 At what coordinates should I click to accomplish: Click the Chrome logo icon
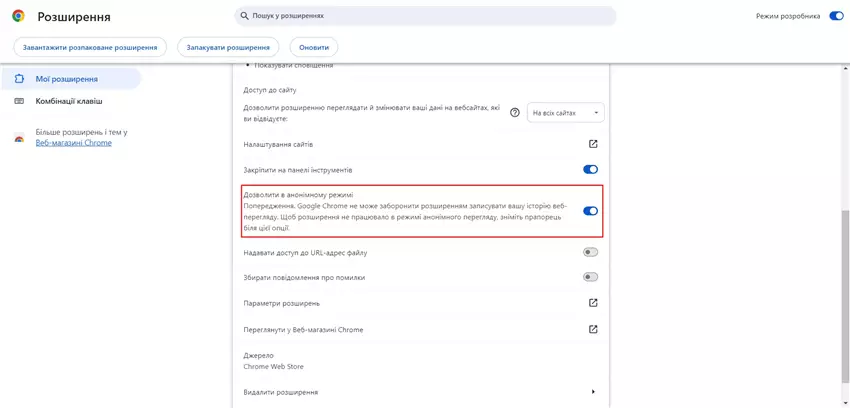(x=18, y=17)
